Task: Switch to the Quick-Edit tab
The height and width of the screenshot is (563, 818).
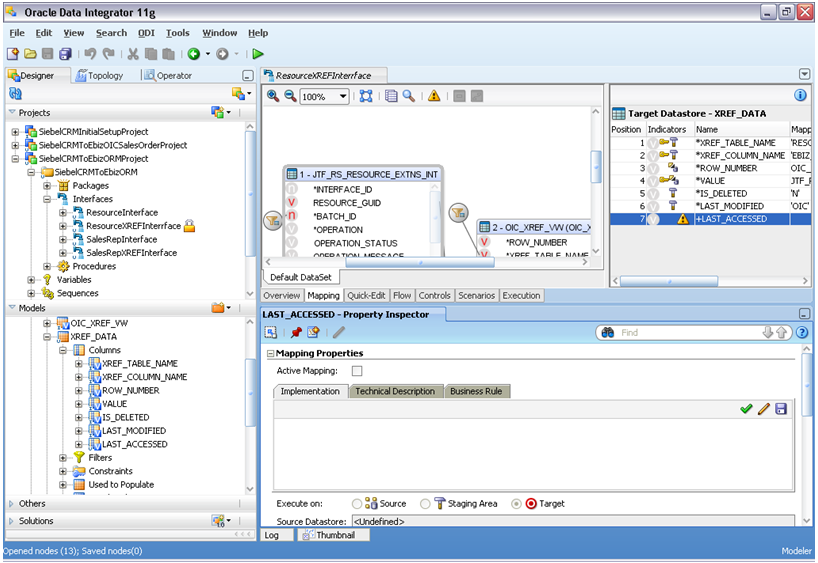Action: pyautogui.click(x=367, y=296)
